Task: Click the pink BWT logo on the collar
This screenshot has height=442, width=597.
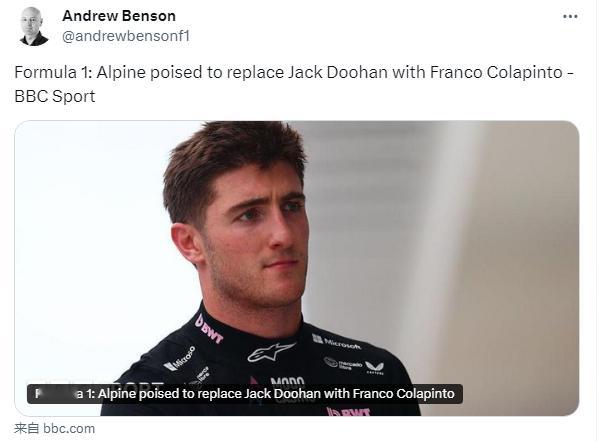Action: coord(208,329)
